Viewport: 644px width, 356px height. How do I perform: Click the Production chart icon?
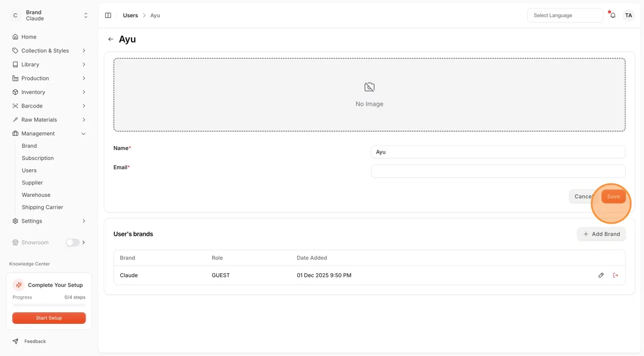[15, 78]
